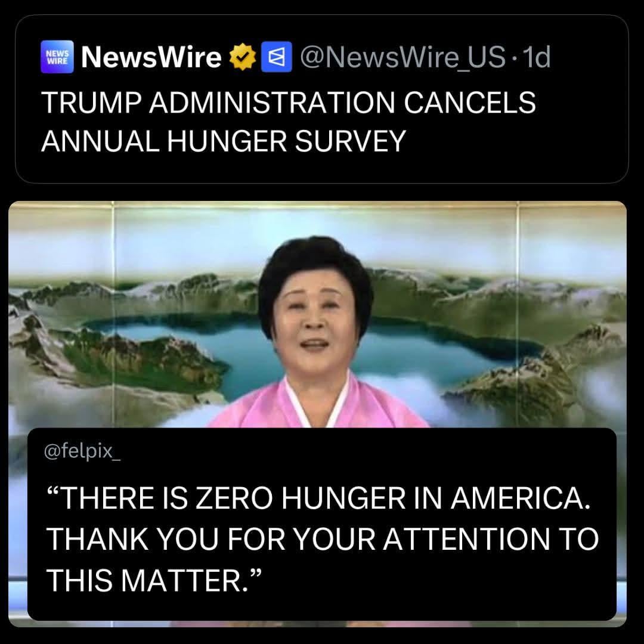This screenshot has width=644, height=644.
Task: Visit the @NewsWire_US handle
Action: click(x=402, y=57)
